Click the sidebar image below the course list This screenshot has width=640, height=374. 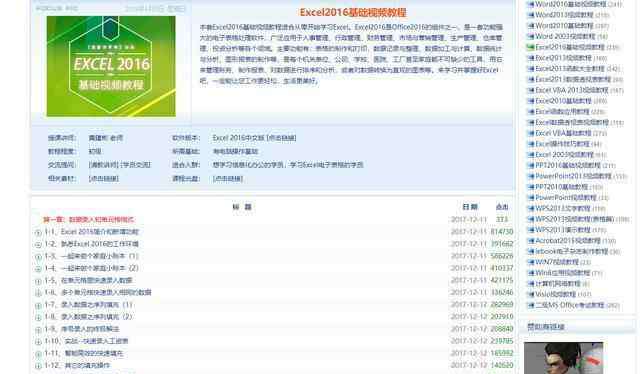point(563,358)
